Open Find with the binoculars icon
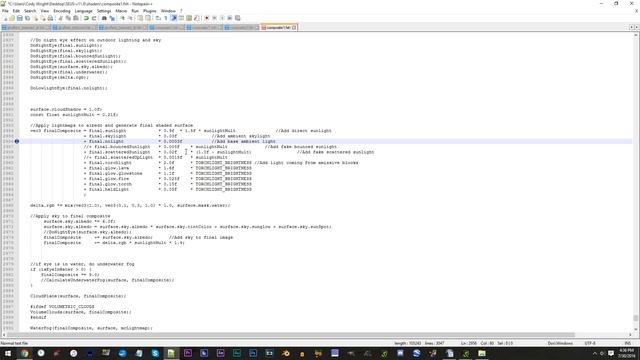Image resolution: width=640 pixels, height=360 pixels. click(104, 18)
